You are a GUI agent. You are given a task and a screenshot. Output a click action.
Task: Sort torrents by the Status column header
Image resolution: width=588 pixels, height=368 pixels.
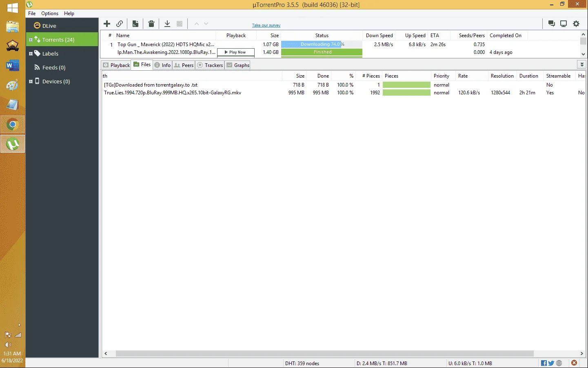tap(322, 36)
